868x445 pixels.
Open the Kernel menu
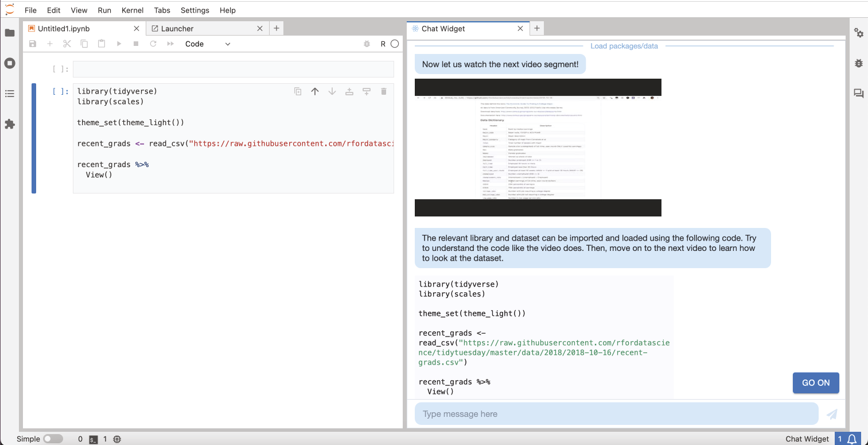click(x=133, y=10)
